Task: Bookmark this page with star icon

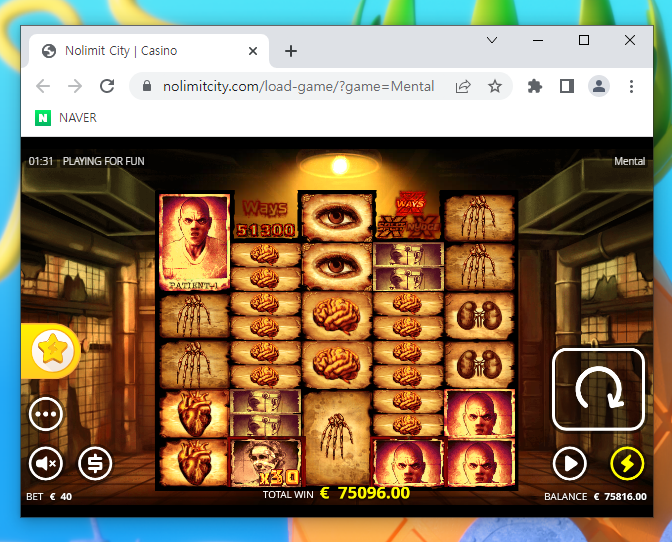Action: 495,86
